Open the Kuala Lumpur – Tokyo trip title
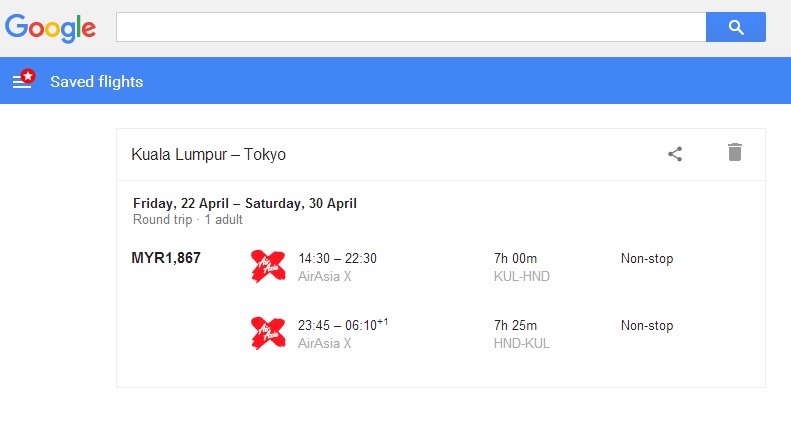 tap(208, 154)
